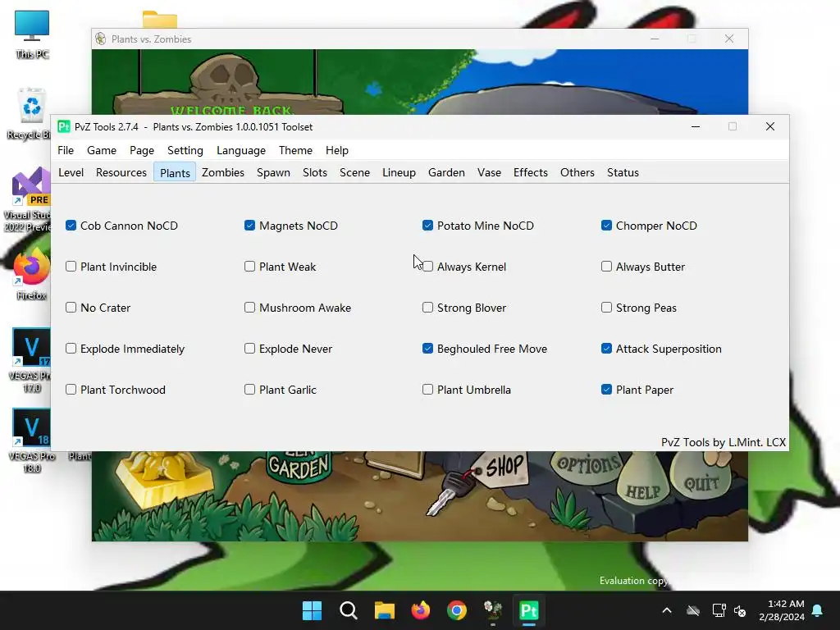840x630 pixels.
Task: Switch to the Level tab
Action: click(71, 172)
